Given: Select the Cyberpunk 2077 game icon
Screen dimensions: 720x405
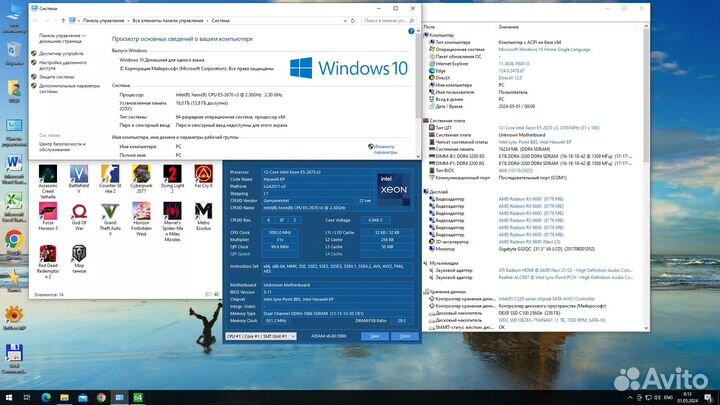Looking at the screenshot, I should click(141, 179).
